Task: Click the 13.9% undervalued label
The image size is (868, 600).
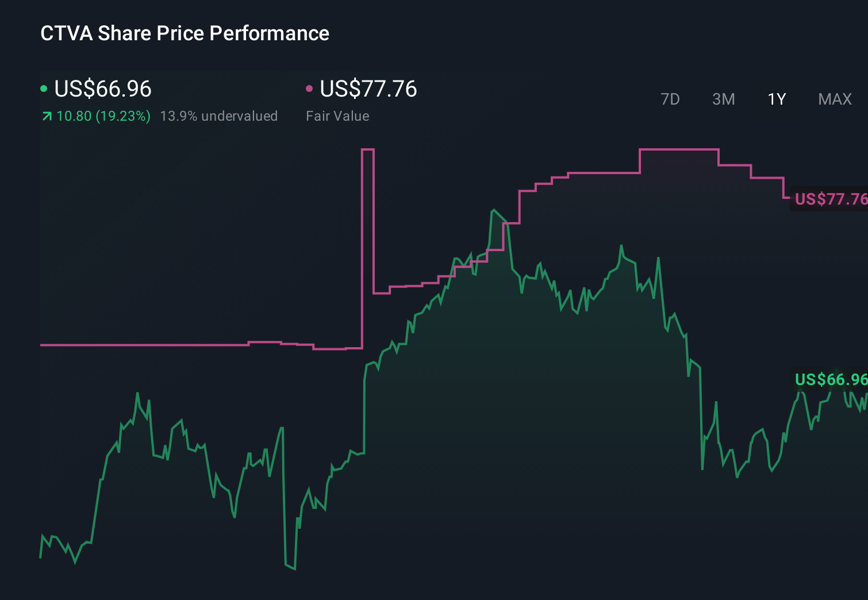Action: (220, 116)
